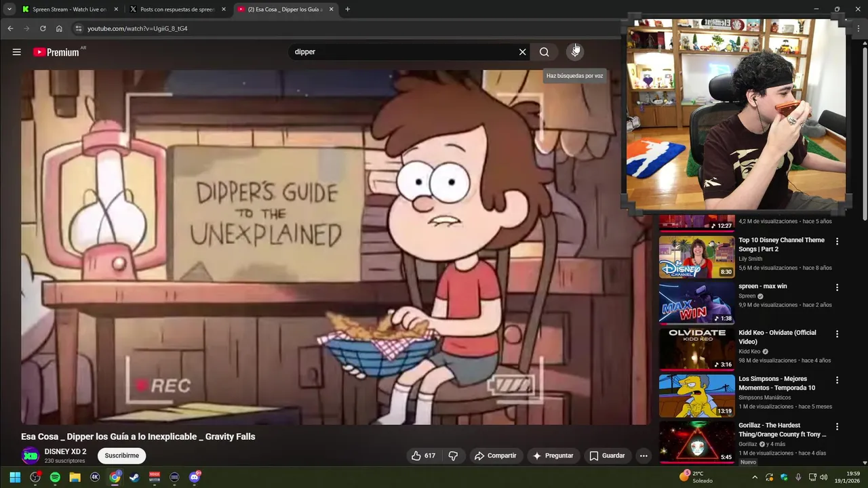Viewport: 868px width, 488px height.
Task: Open Kidd Keo Olvidate thumbnail
Action: click(x=696, y=350)
